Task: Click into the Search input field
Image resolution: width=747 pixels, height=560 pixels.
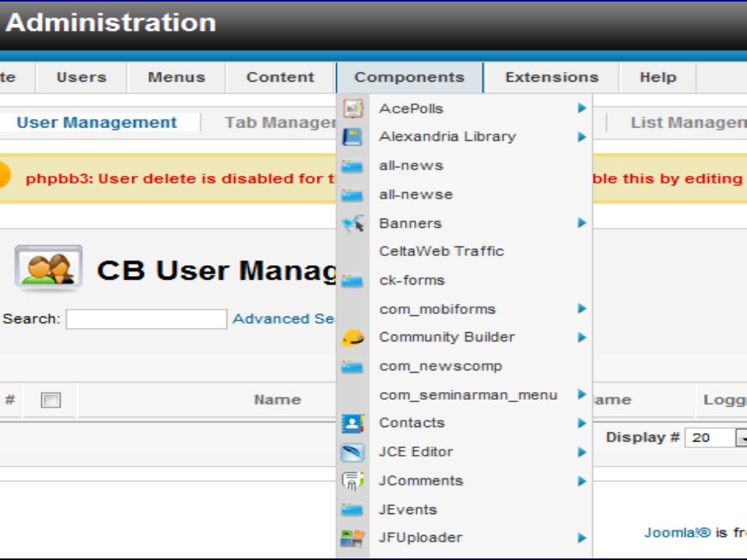Action: coord(146,319)
